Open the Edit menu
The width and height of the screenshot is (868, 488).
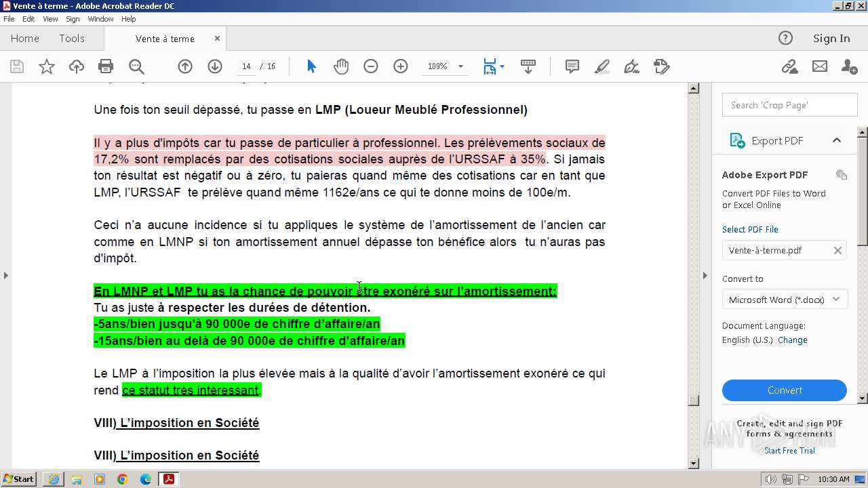tap(28, 19)
